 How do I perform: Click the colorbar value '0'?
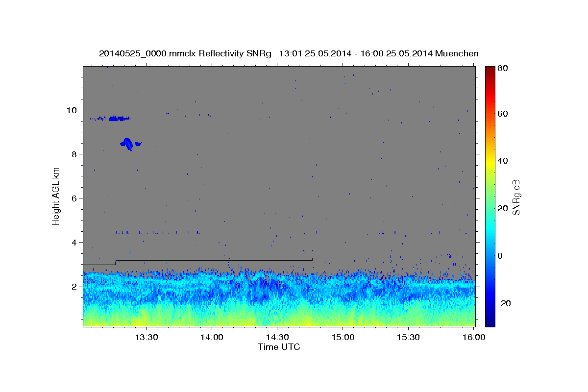tap(500, 256)
